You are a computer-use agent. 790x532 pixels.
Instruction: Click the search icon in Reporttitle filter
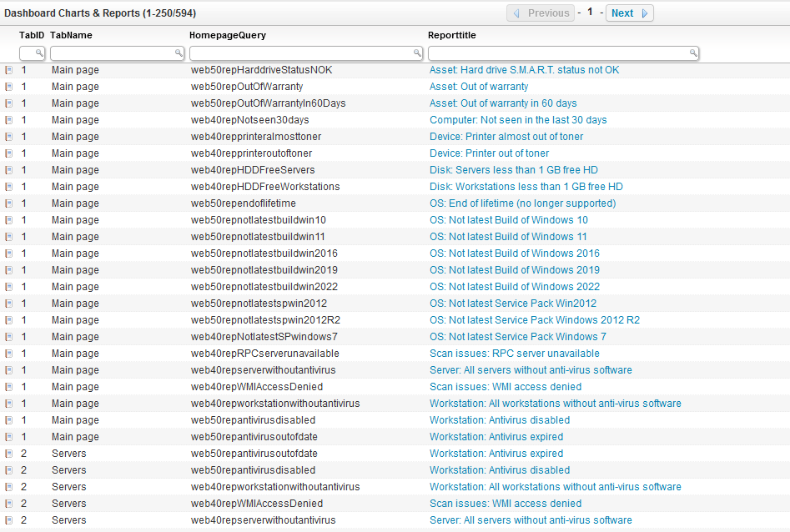(692, 53)
